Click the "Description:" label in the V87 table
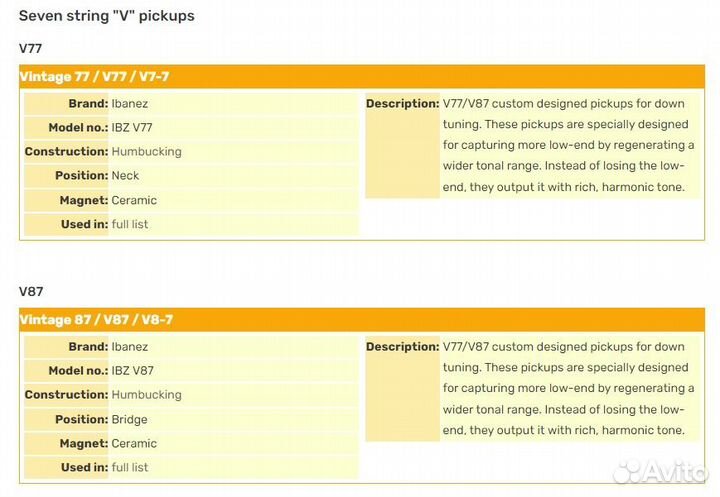Viewport: 720px width, 497px height. 402,346
